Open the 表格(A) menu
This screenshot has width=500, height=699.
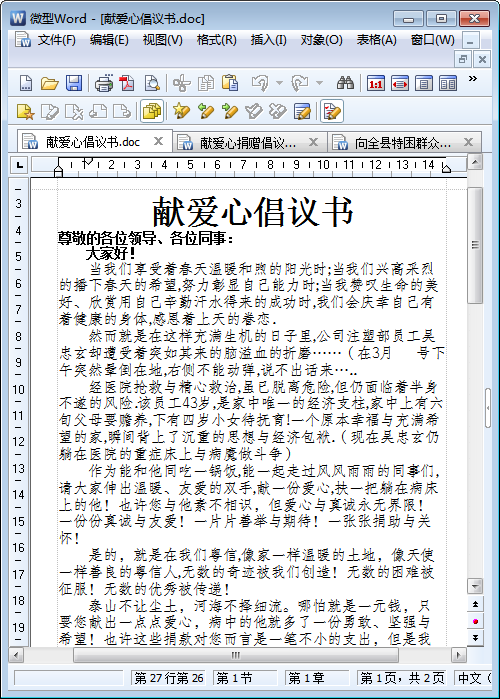pos(377,40)
